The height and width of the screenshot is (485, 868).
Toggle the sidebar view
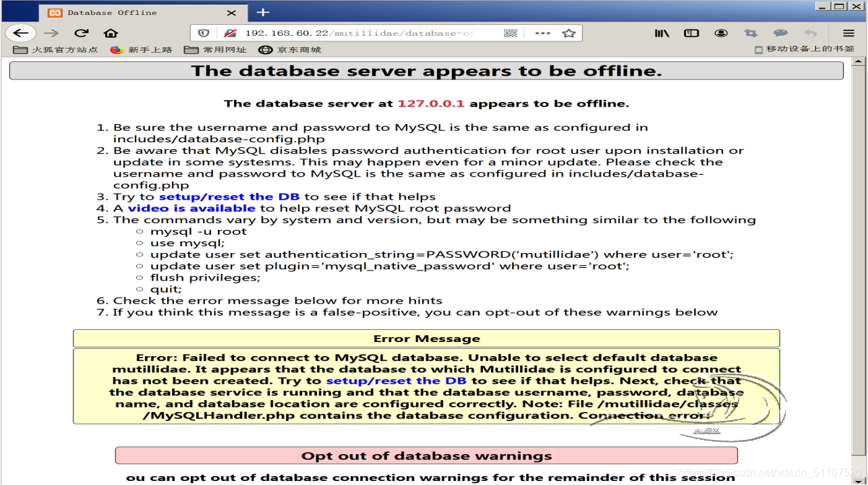point(691,33)
